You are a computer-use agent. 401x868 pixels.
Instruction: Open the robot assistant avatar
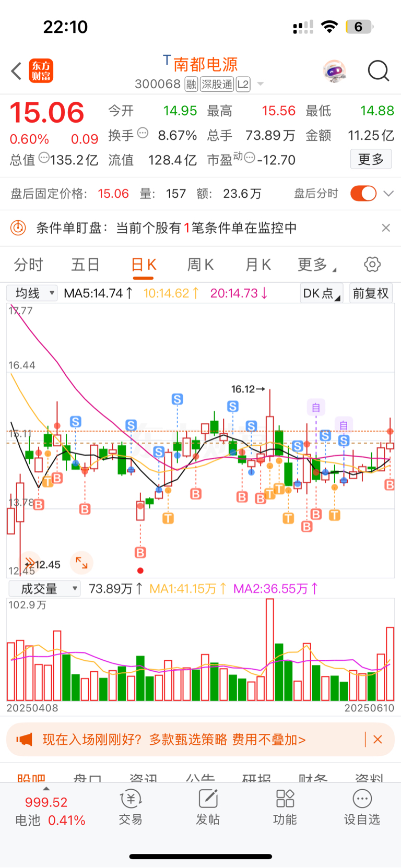pos(334,71)
